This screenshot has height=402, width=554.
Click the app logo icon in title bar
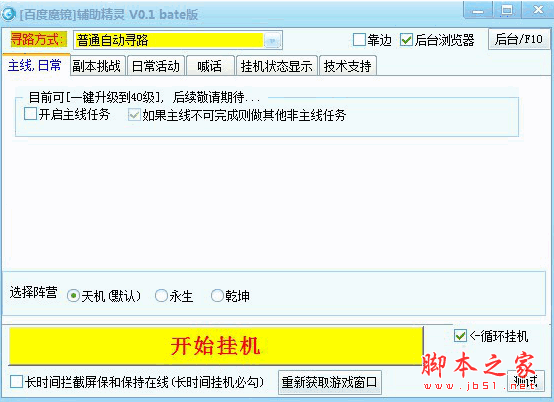coord(8,14)
